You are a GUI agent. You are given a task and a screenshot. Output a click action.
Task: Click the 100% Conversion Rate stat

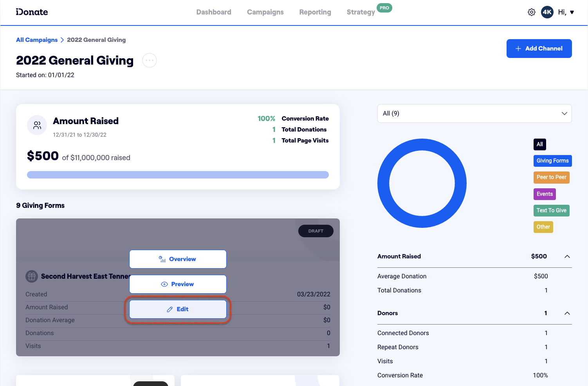(x=293, y=119)
